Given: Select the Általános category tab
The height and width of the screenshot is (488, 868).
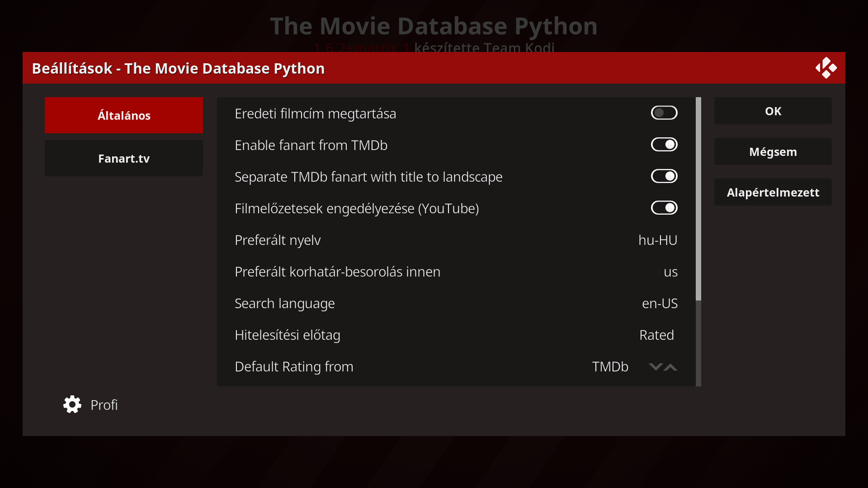Looking at the screenshot, I should point(124,115).
